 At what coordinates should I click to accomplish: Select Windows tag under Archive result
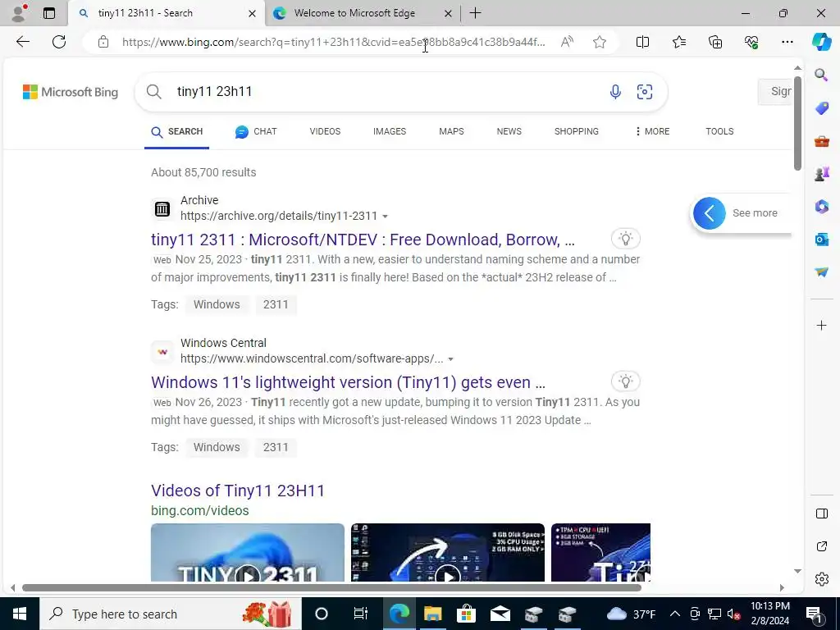coord(217,304)
